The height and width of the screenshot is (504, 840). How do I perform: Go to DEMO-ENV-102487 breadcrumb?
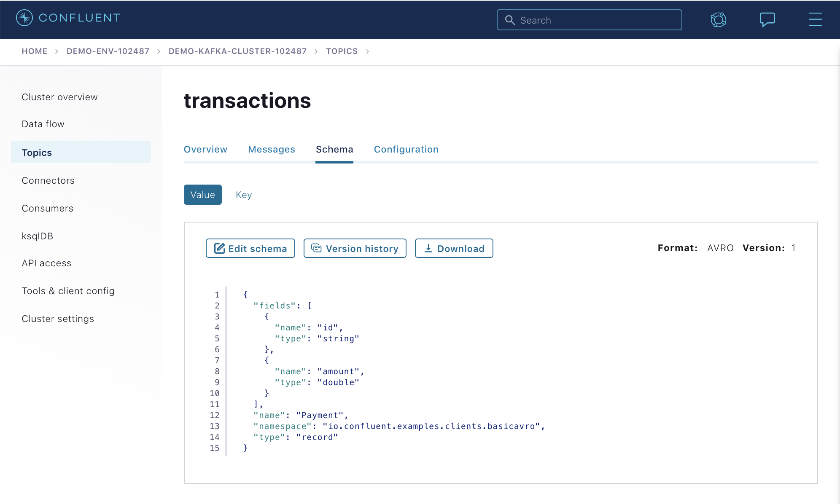coord(108,51)
